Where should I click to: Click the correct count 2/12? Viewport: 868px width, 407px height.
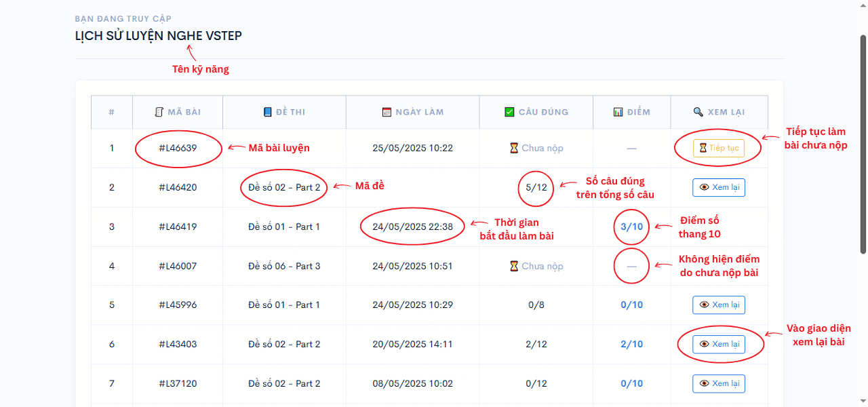pyautogui.click(x=536, y=344)
